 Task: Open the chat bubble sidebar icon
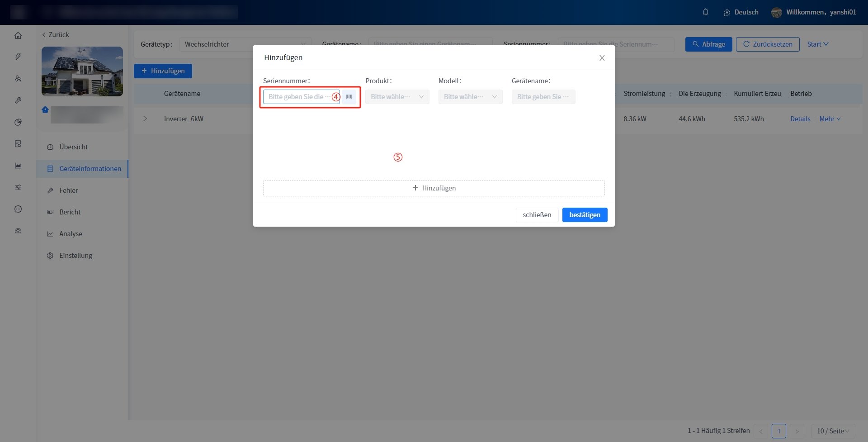tap(18, 209)
